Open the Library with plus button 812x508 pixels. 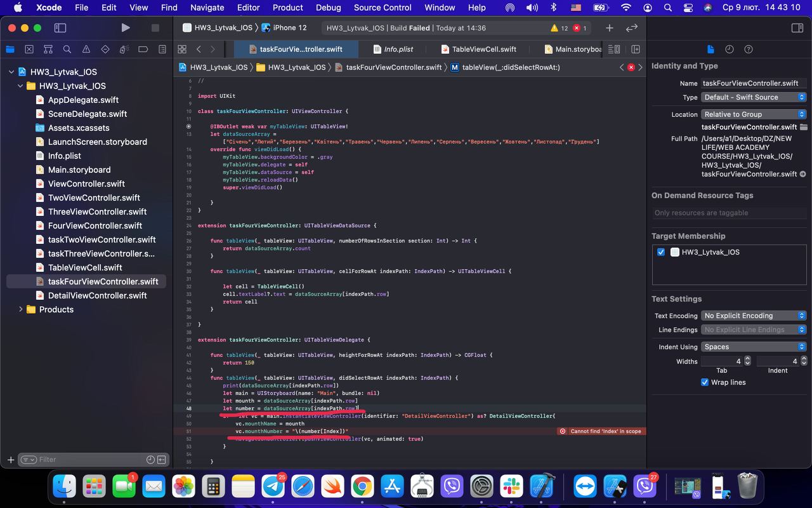(609, 28)
